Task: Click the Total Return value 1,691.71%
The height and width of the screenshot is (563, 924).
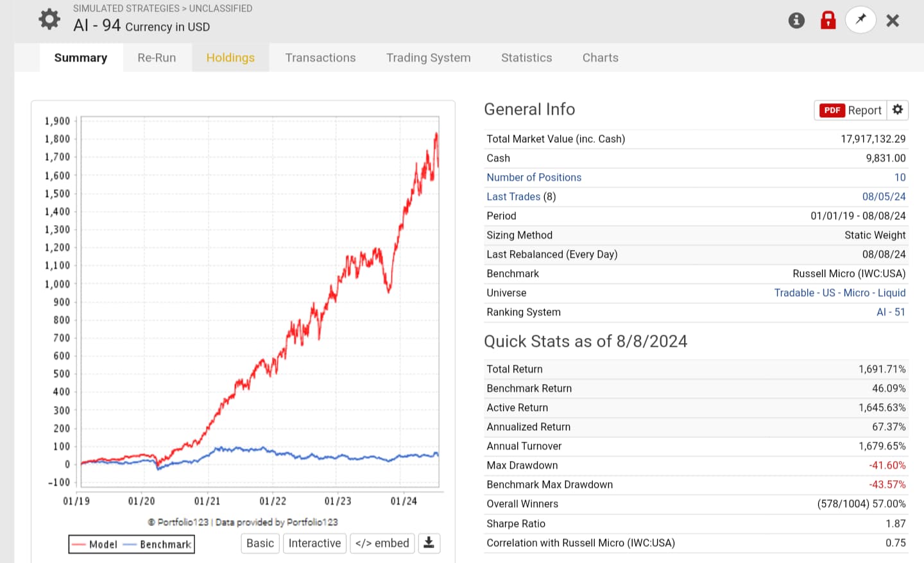Action: click(x=882, y=369)
